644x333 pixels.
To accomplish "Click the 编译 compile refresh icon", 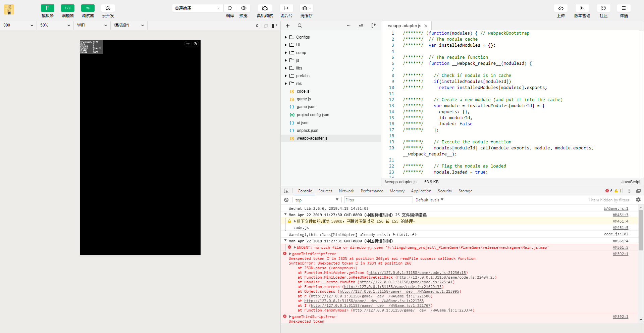I will tap(230, 8).
